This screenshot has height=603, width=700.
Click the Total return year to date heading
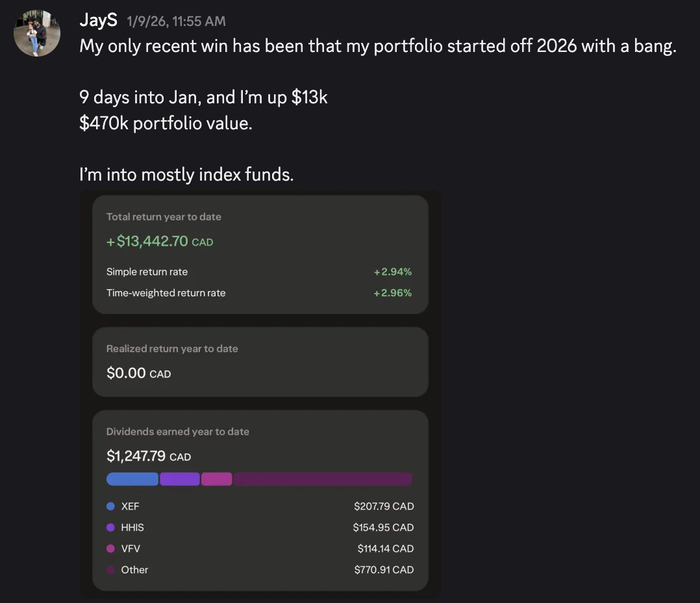pyautogui.click(x=164, y=216)
